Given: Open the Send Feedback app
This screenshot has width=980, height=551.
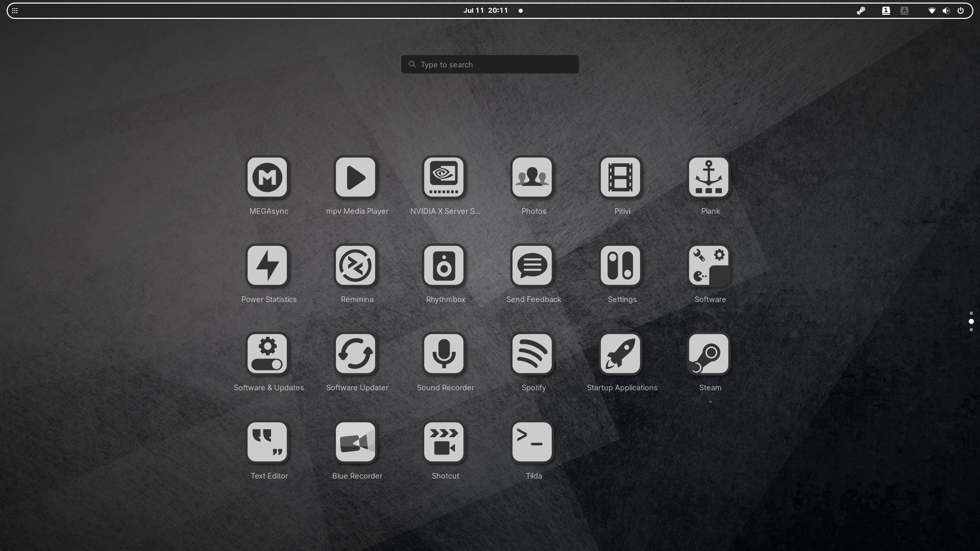Looking at the screenshot, I should (x=532, y=265).
